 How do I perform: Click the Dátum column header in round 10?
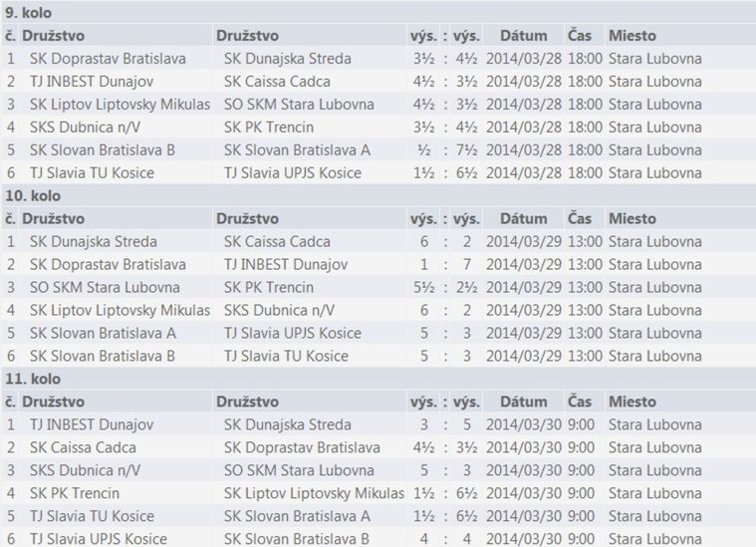click(524, 218)
